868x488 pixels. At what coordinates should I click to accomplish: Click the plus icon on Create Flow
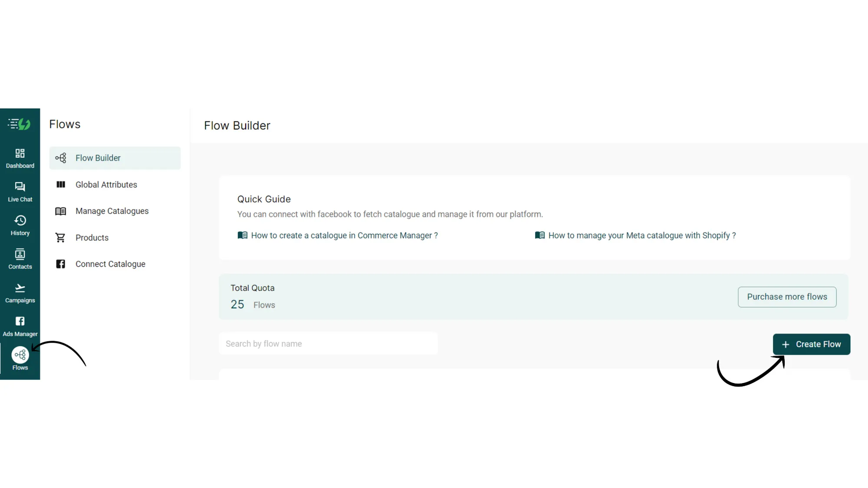coord(786,344)
